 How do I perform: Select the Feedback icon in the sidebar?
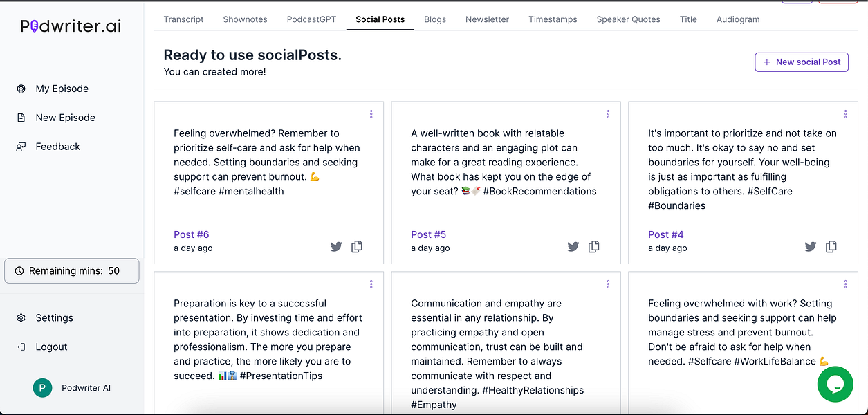point(21,146)
